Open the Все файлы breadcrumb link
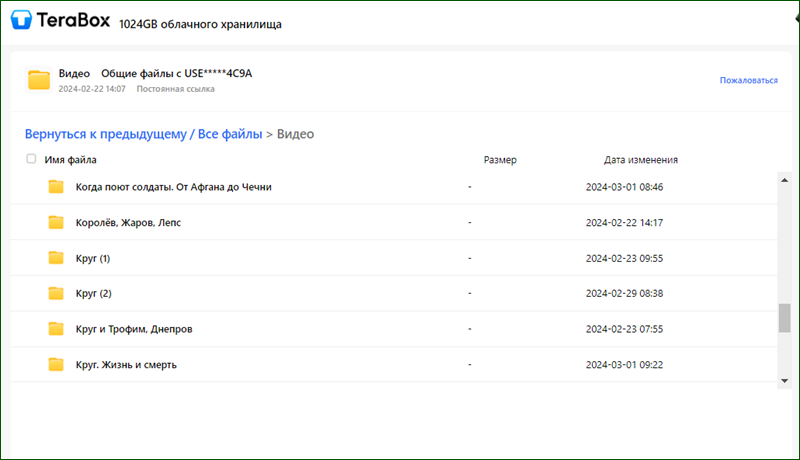800x460 pixels. pyautogui.click(x=230, y=134)
